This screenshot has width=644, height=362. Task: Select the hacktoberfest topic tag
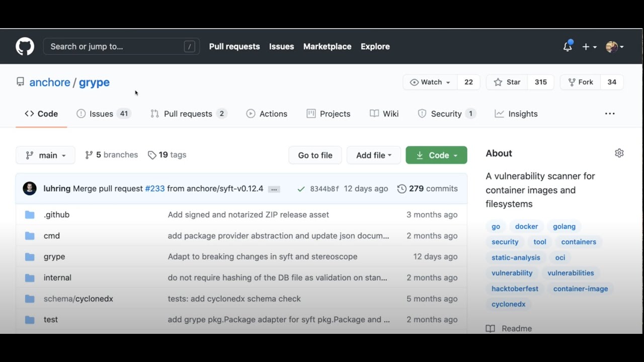coord(515,289)
